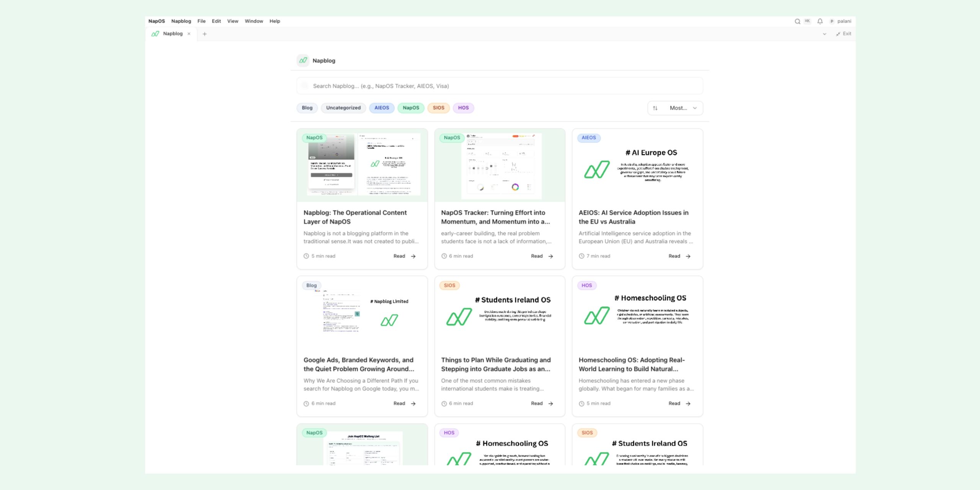Viewport: 980px width, 490px height.
Task: Open notifications via the bell icon
Action: pos(820,21)
